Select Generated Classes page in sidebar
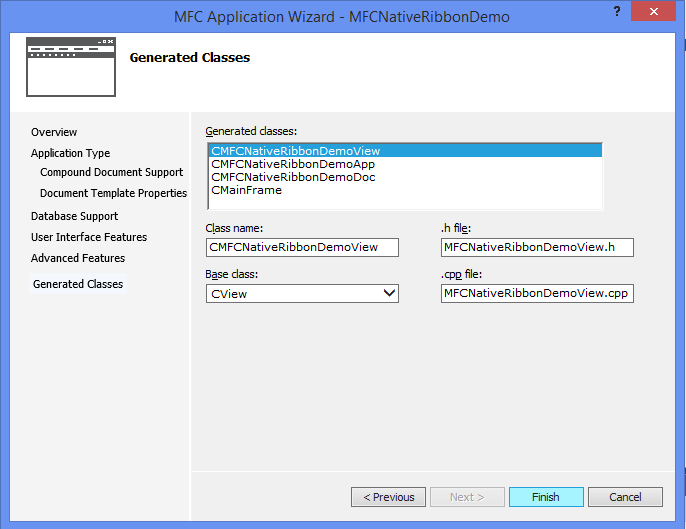Image resolution: width=686 pixels, height=529 pixels. [x=78, y=284]
